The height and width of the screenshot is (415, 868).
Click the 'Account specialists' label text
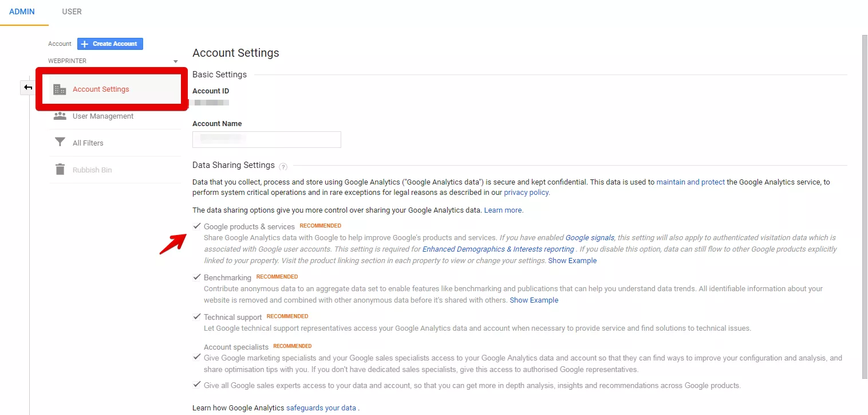(x=236, y=347)
